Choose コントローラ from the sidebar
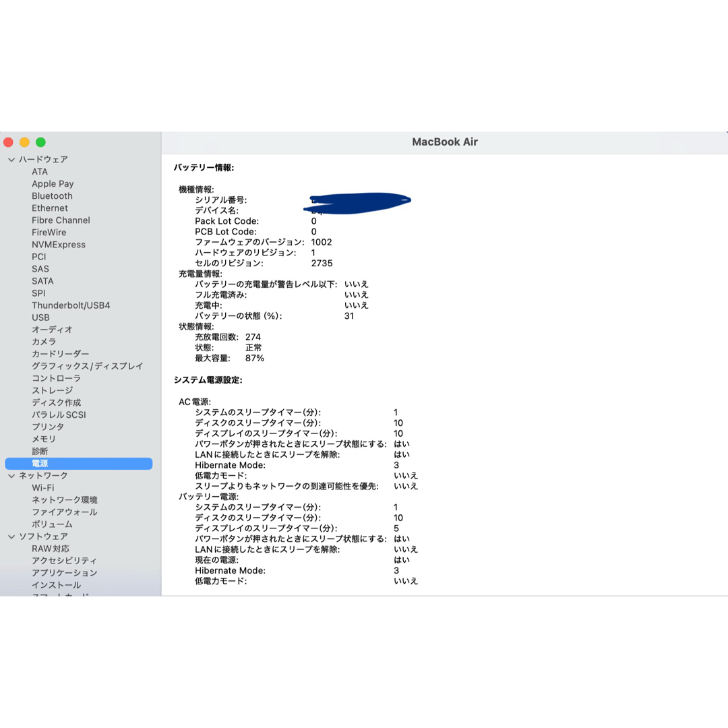 pyautogui.click(x=56, y=378)
